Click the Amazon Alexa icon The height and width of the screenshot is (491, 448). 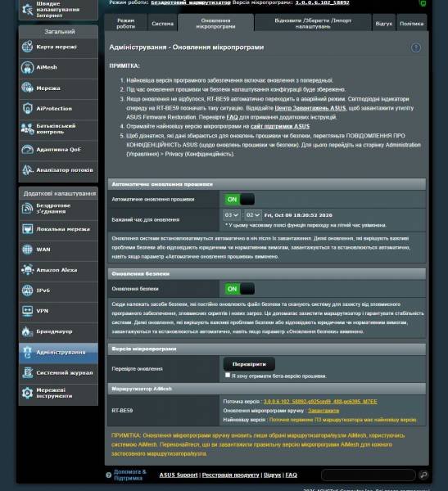(27, 270)
